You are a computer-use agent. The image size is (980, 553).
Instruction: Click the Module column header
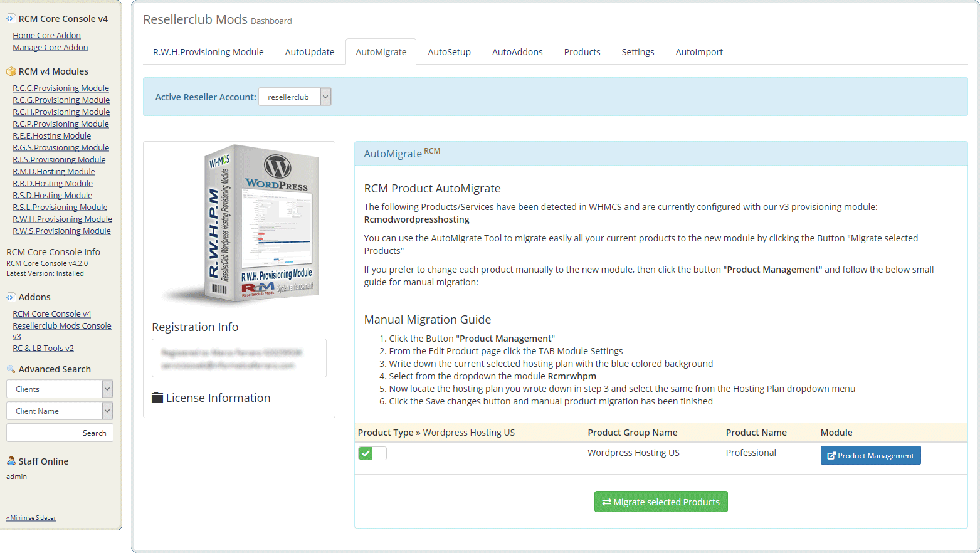pyautogui.click(x=836, y=433)
